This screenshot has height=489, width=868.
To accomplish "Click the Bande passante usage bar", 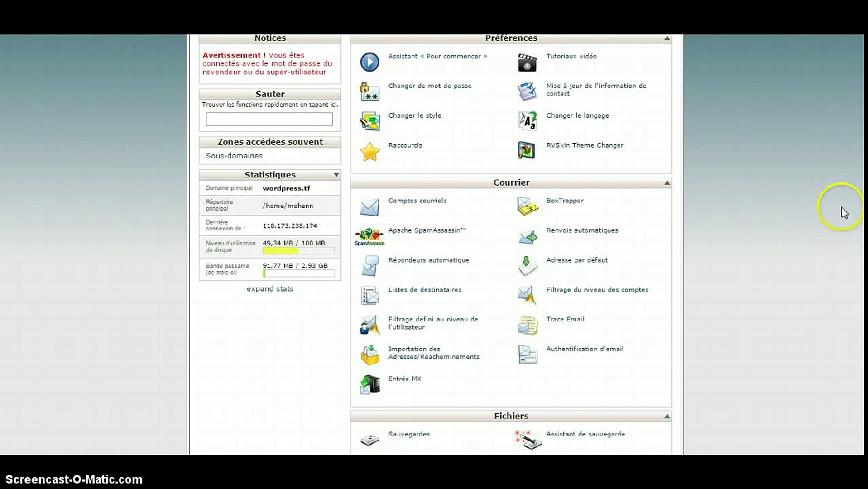I will pos(299,273).
